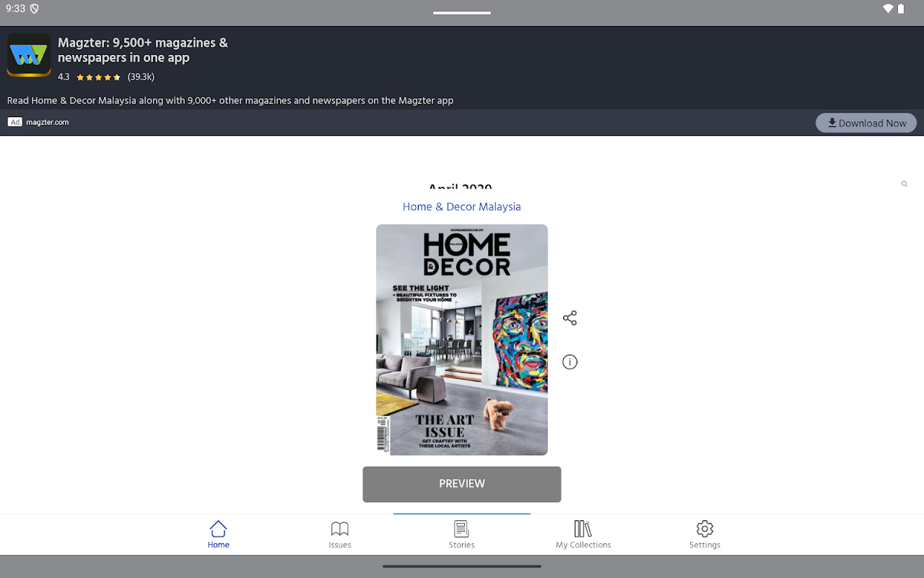
Task: Open the Home & Decor Malaysia link
Action: (462, 207)
